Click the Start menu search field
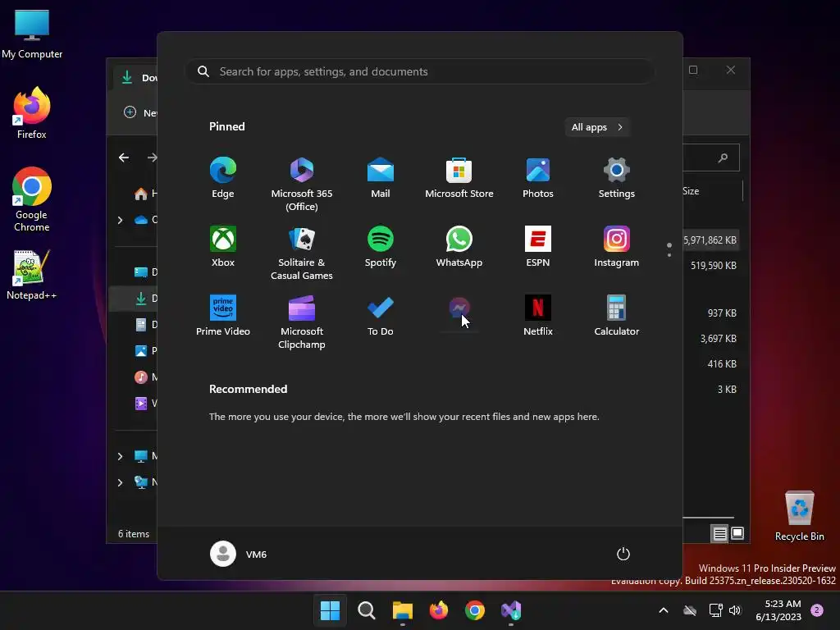 (x=420, y=72)
